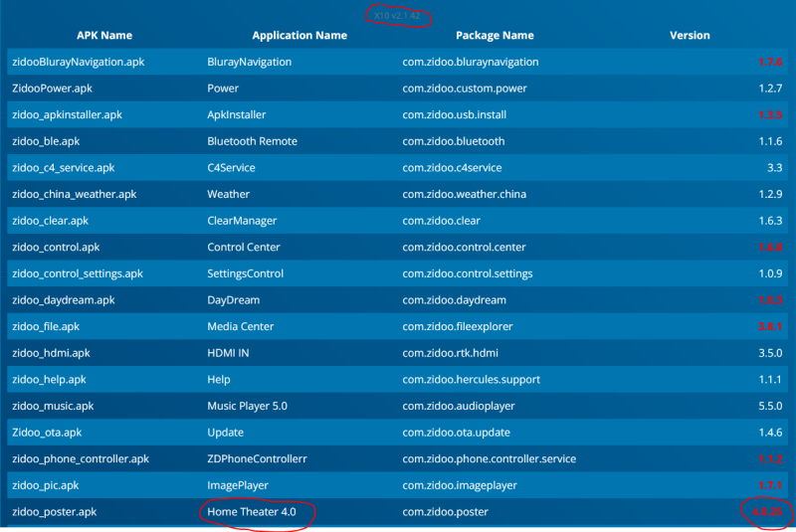Click com.zidoo.fileexplorer package name
796x532 pixels.
[x=458, y=326]
